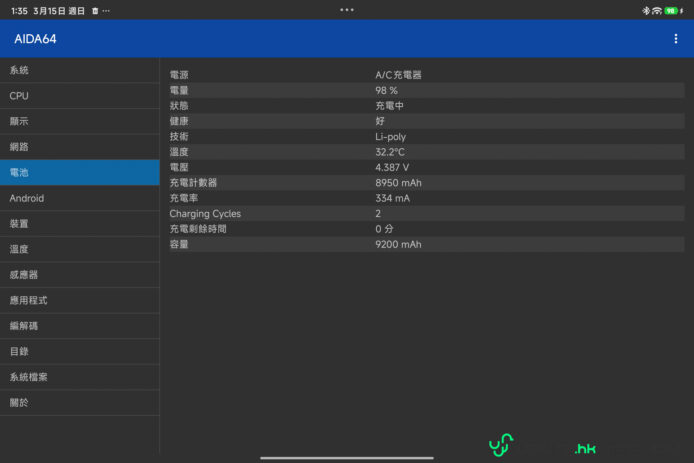Show the 裝置 list
The width and height of the screenshot is (694, 463).
[x=79, y=224]
